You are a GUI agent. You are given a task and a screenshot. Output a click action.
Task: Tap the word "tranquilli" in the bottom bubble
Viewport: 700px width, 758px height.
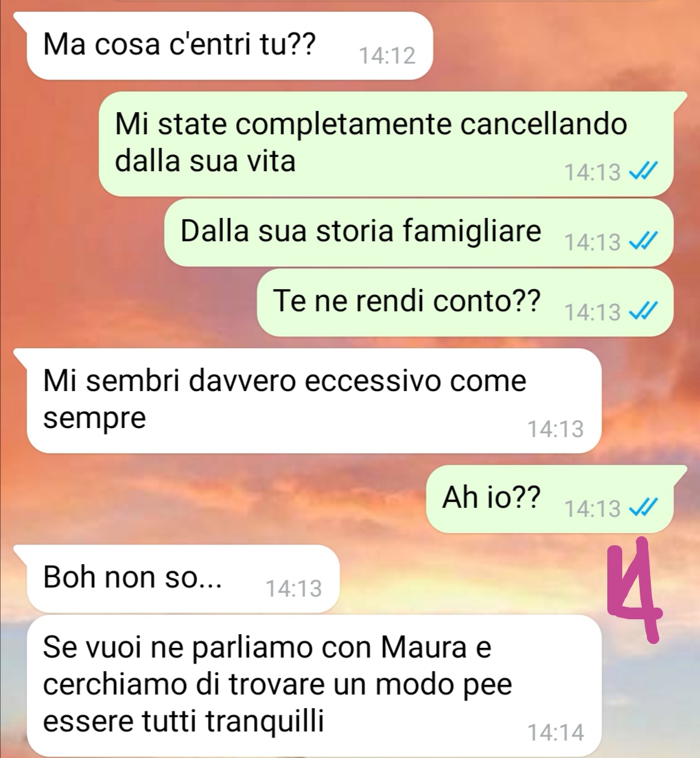(264, 722)
